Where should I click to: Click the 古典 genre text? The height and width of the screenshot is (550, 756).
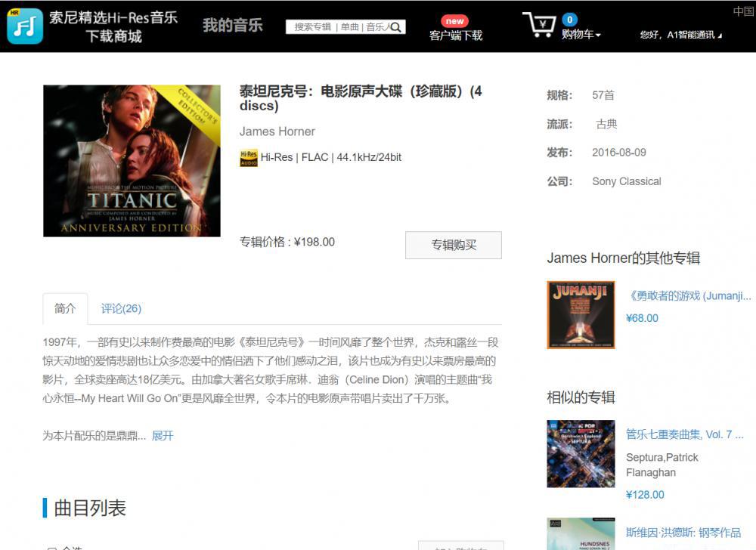[606, 124]
